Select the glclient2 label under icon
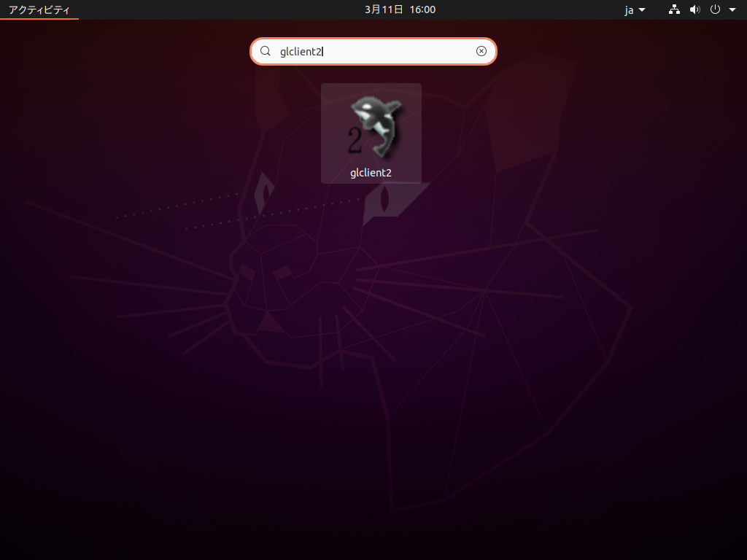This screenshot has width=747, height=560. (371, 173)
